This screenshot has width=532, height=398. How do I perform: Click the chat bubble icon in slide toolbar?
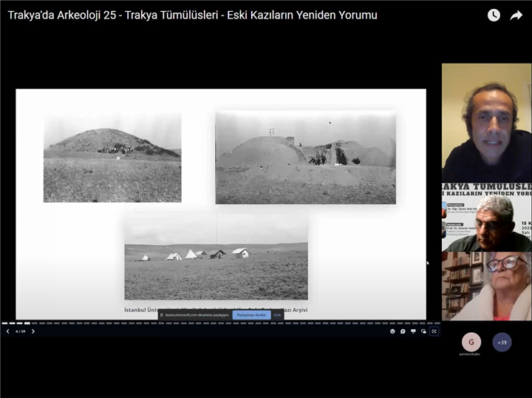(x=403, y=331)
